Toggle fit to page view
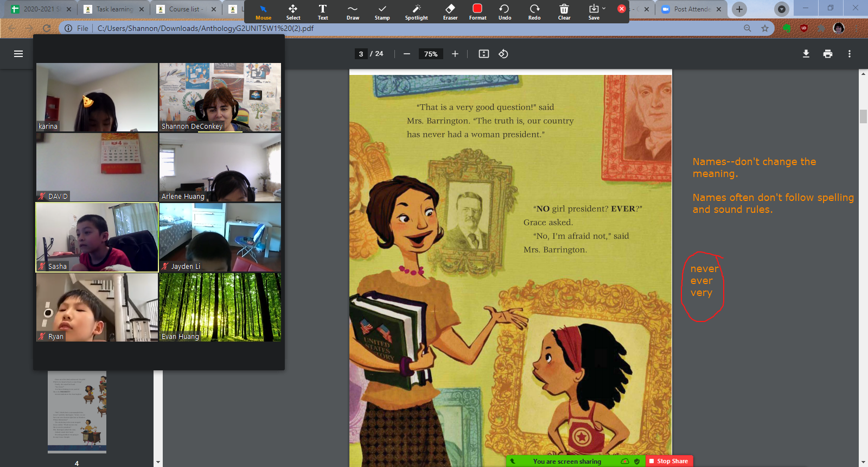This screenshot has height=467, width=868. pos(484,54)
